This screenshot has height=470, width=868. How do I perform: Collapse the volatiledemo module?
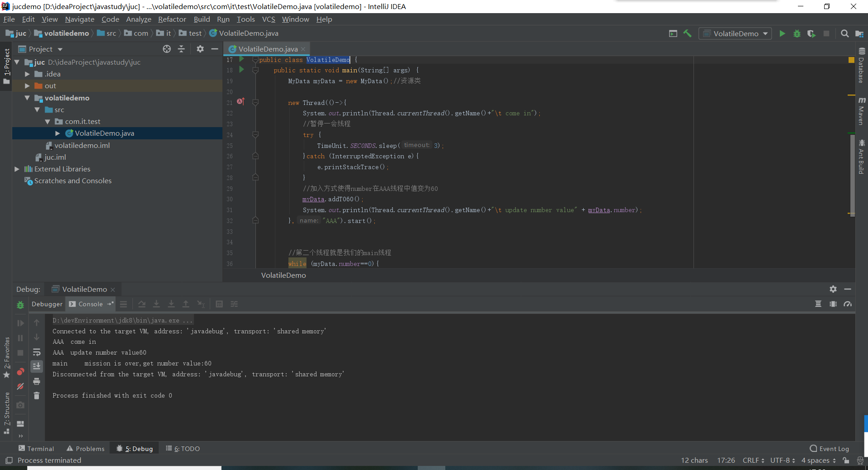27,98
